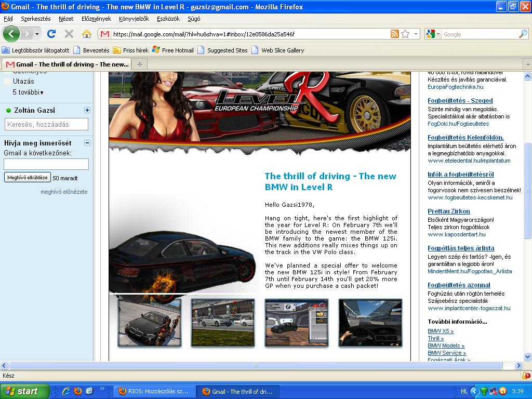Open the Fogbeültetés Kelenföldön ad link
This screenshot has width=532, height=399.
pyautogui.click(x=465, y=137)
